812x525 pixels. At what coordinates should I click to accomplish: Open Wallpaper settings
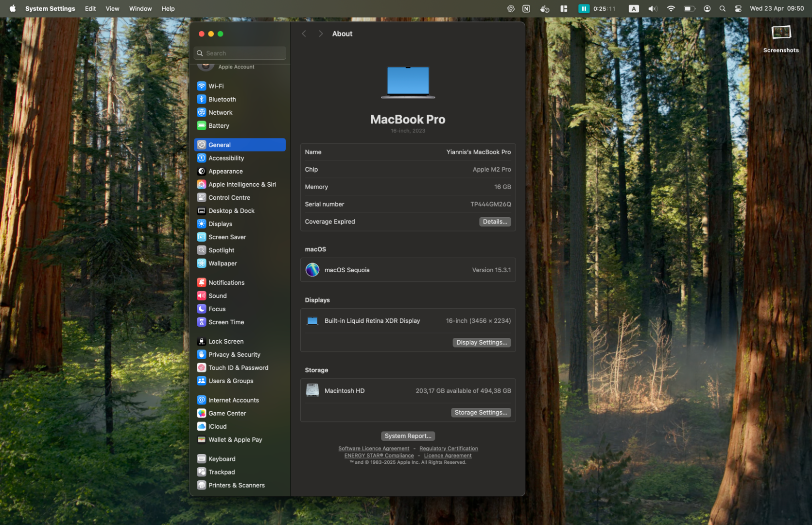[240, 263]
